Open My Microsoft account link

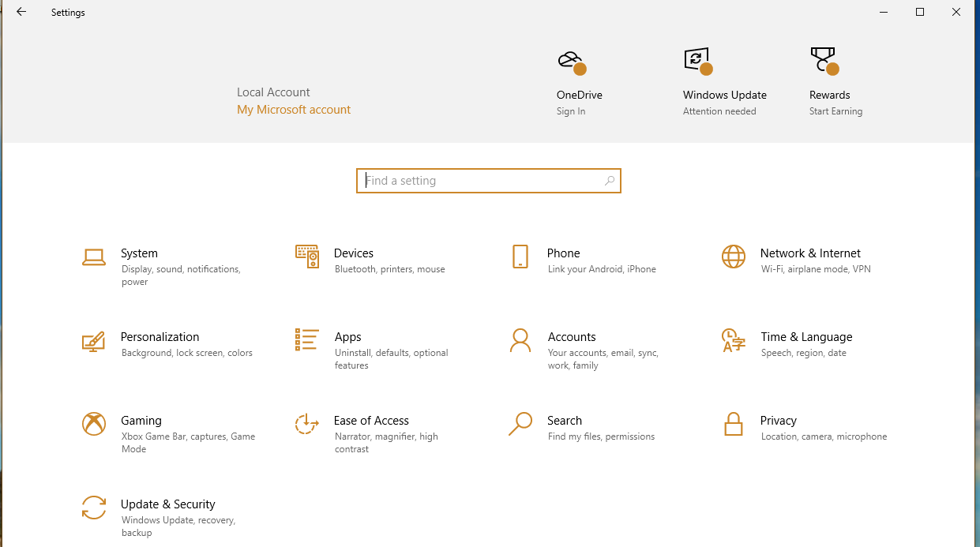(294, 110)
